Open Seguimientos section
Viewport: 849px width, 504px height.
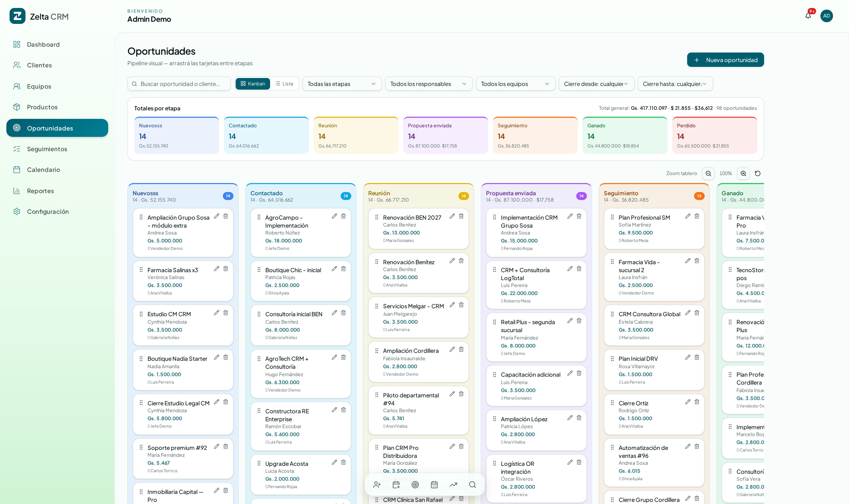click(57, 149)
